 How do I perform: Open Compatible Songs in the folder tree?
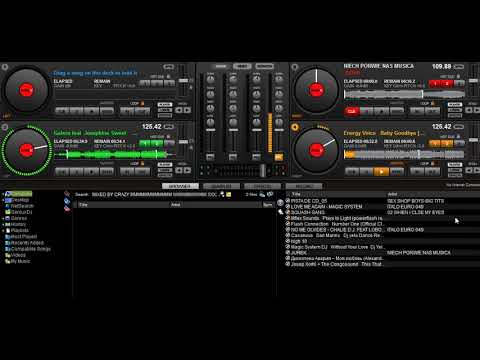[x=31, y=249]
